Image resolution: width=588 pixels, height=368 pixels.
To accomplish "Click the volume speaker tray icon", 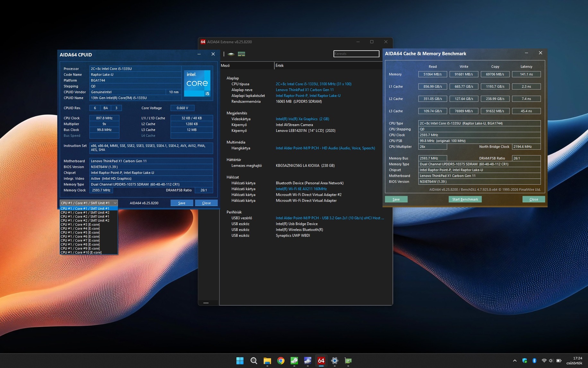I will pyautogui.click(x=551, y=361).
